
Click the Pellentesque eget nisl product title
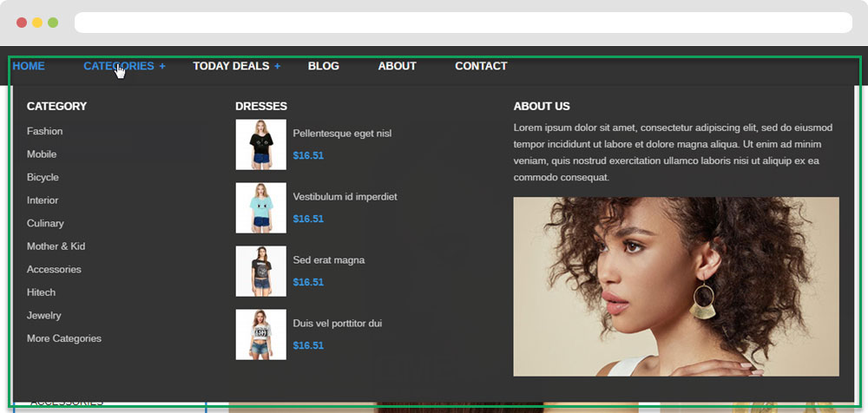(x=342, y=134)
